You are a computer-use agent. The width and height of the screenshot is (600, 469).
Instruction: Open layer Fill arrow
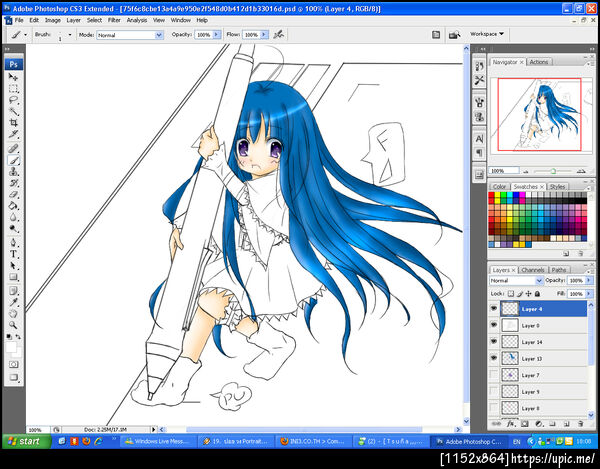[x=589, y=294]
